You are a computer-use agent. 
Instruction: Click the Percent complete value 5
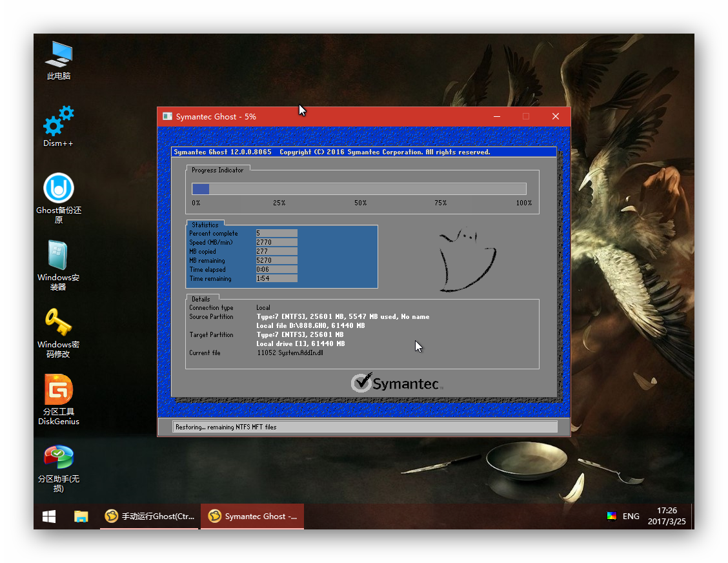[x=276, y=233]
